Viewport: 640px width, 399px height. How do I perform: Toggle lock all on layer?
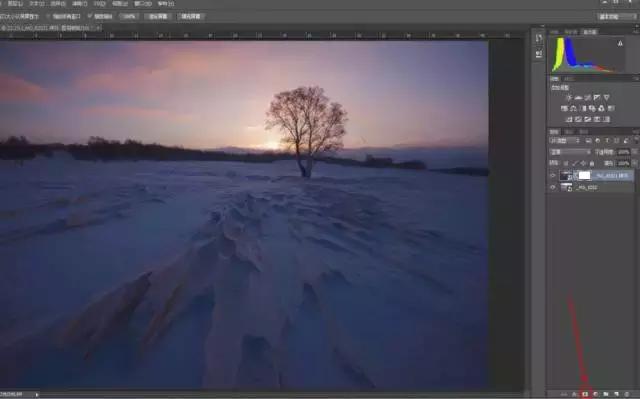pos(592,164)
